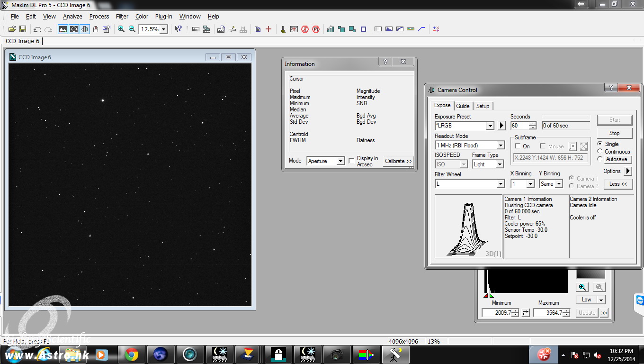Enable the Subframe On checkbox
This screenshot has height=364, width=644.
tap(518, 146)
